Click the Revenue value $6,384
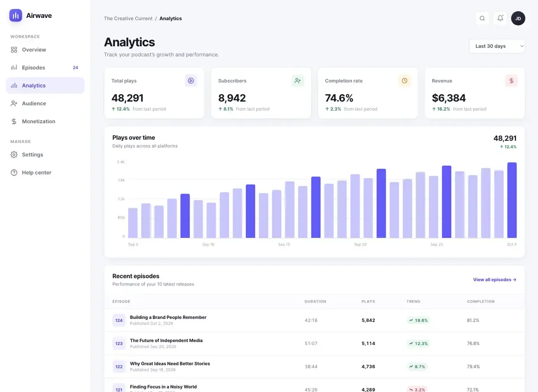 click(x=449, y=98)
